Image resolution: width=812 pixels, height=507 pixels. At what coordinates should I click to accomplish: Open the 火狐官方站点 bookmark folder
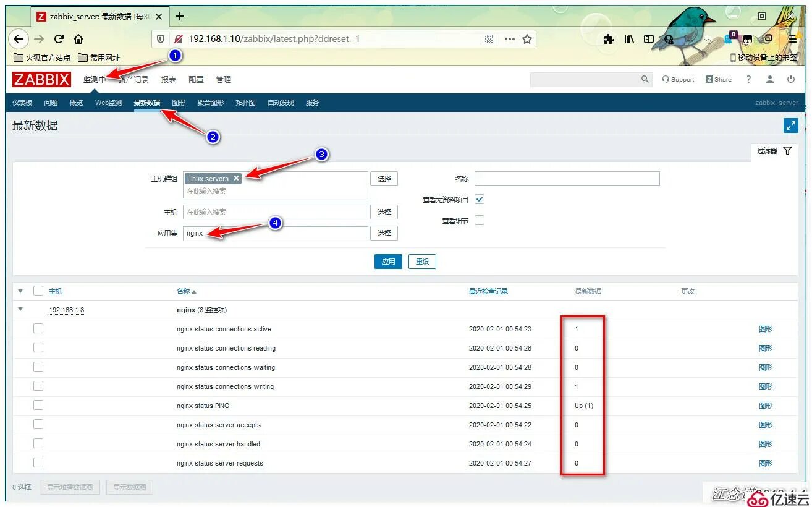41,58
